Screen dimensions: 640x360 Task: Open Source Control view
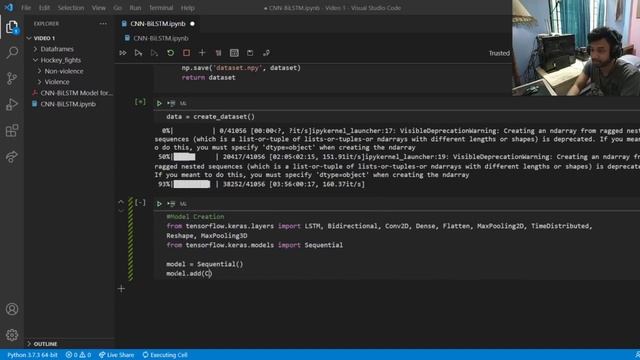coord(12,78)
